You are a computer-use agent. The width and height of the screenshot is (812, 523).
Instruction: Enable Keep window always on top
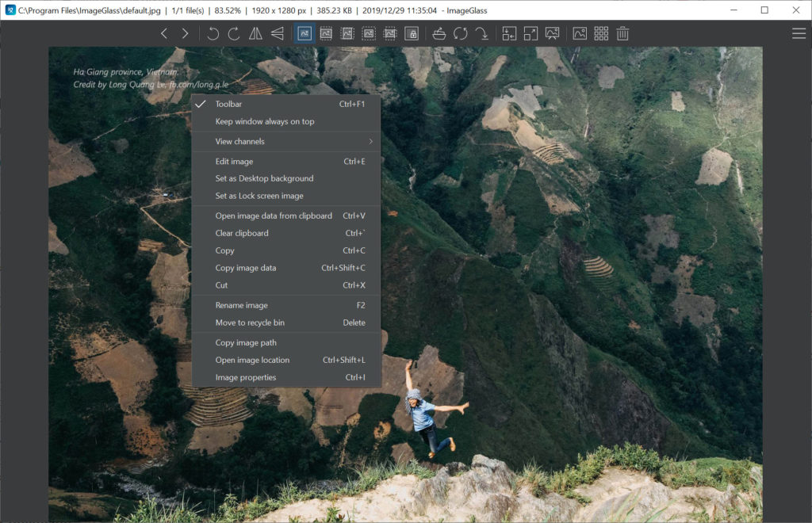tap(265, 121)
